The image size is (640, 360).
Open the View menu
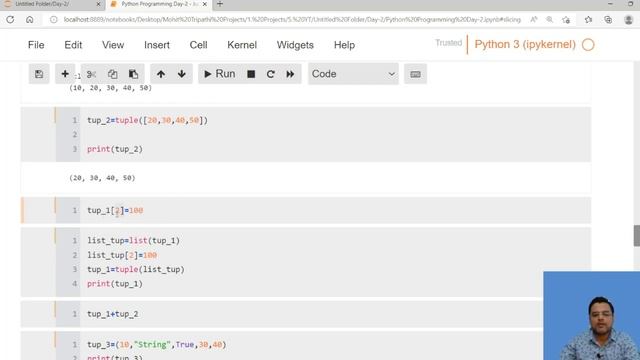click(113, 45)
